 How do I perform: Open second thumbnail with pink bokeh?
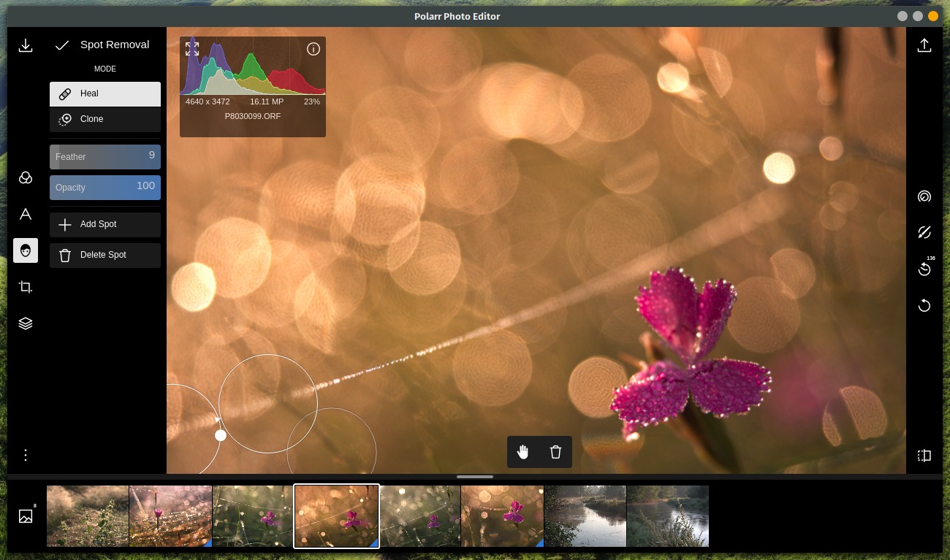click(170, 516)
